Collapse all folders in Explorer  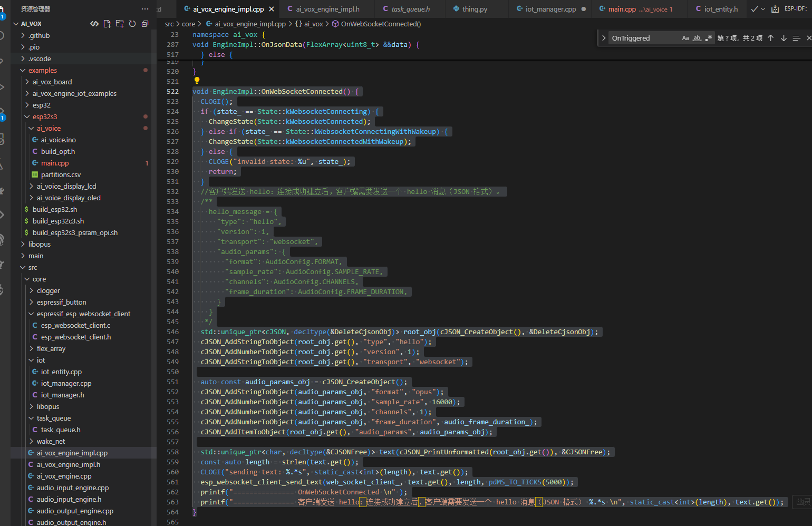click(145, 24)
